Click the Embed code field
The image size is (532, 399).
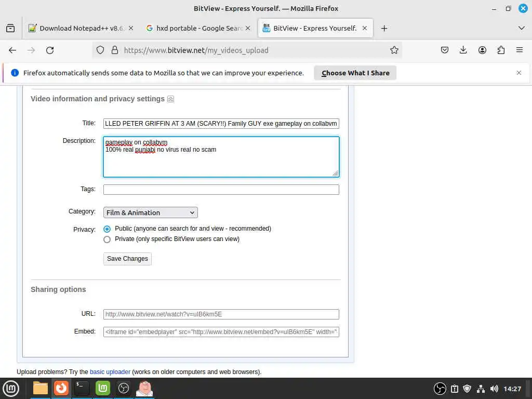coord(221,332)
